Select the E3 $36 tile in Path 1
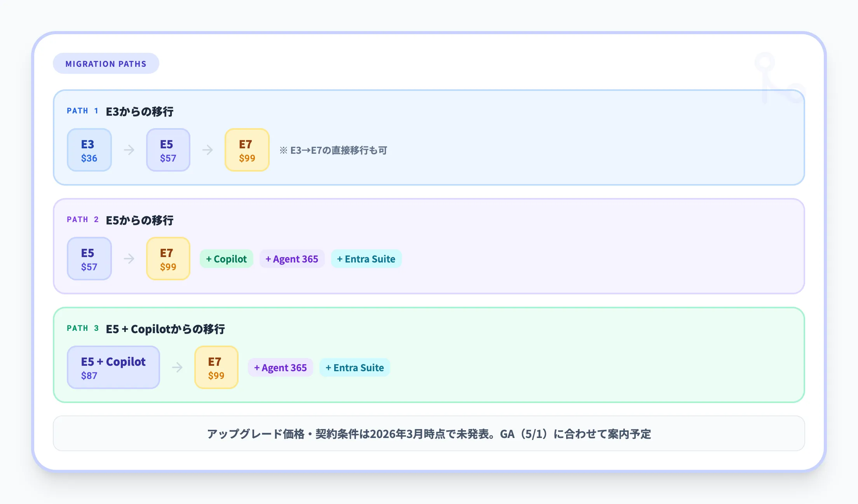This screenshot has width=858, height=504. click(89, 150)
